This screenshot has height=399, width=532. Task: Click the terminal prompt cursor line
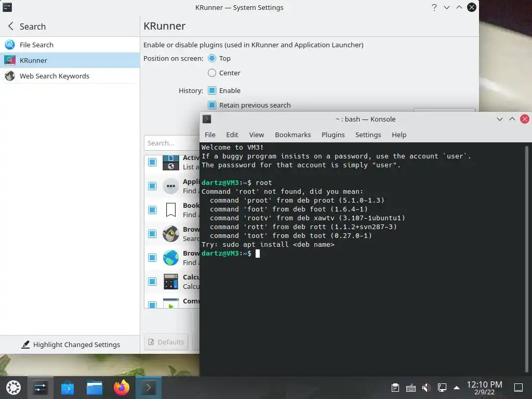point(258,254)
